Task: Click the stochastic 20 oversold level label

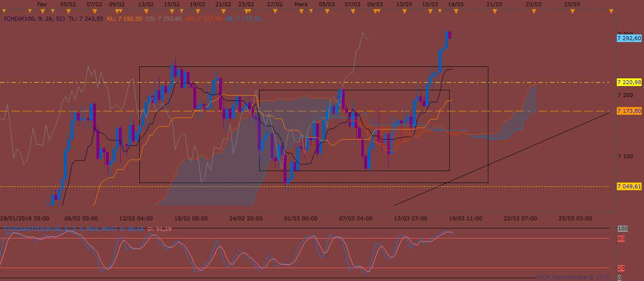Action: click(621, 268)
